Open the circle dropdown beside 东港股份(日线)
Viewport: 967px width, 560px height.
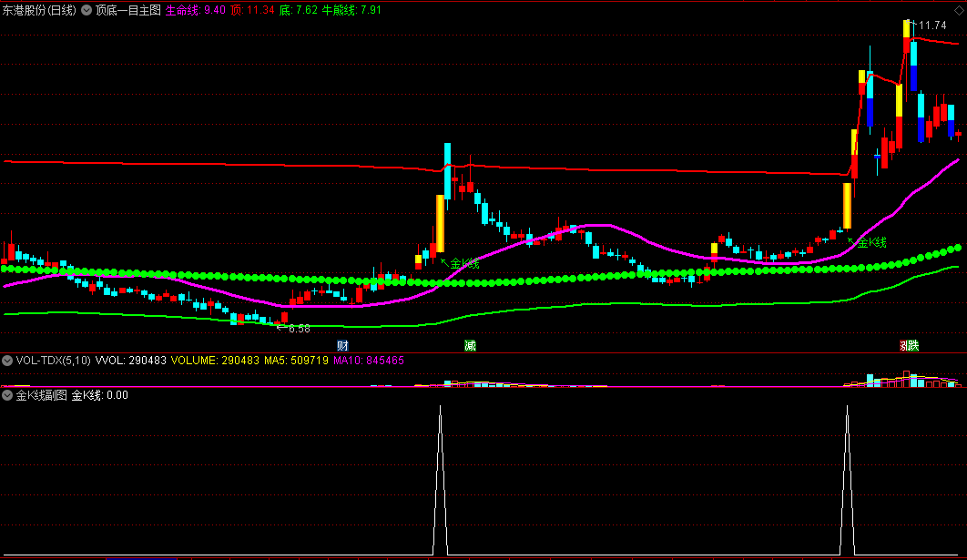click(x=87, y=10)
